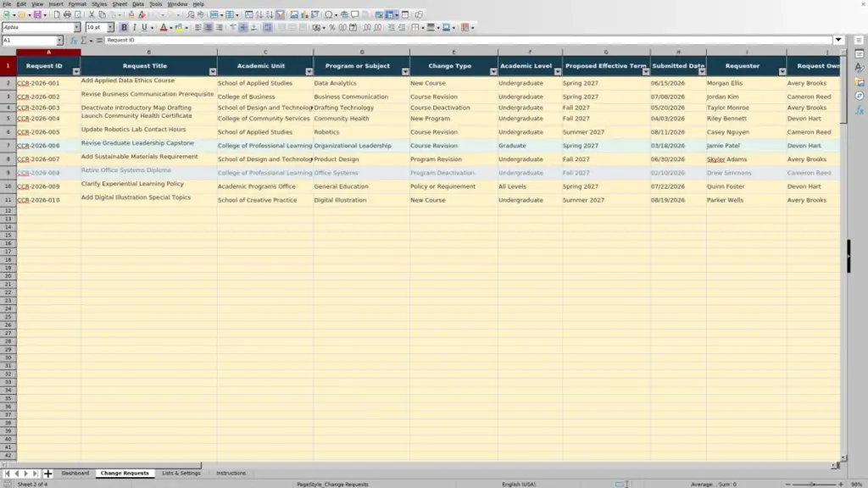Viewport: 868px width, 488px height.
Task: Open Change Type column filter dropdown
Action: pyautogui.click(x=493, y=72)
